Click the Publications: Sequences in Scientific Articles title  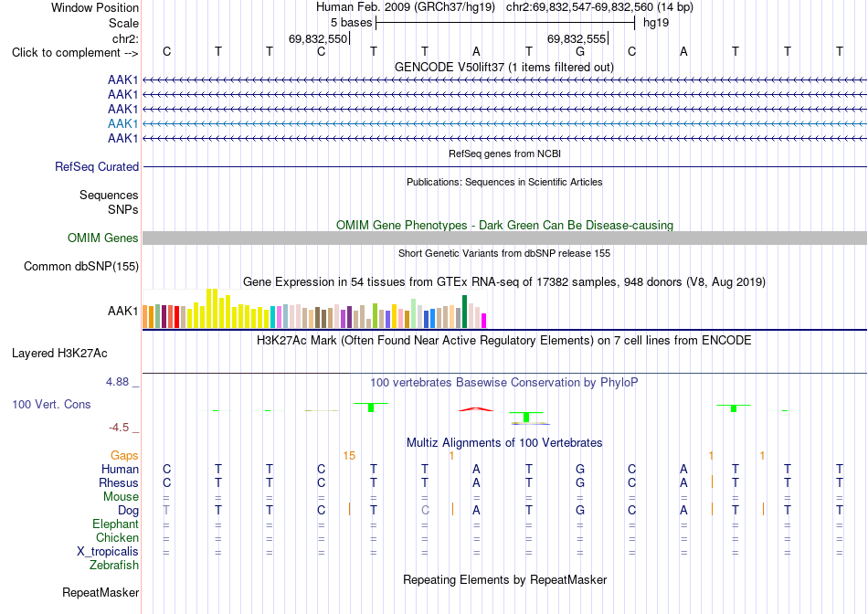click(504, 182)
